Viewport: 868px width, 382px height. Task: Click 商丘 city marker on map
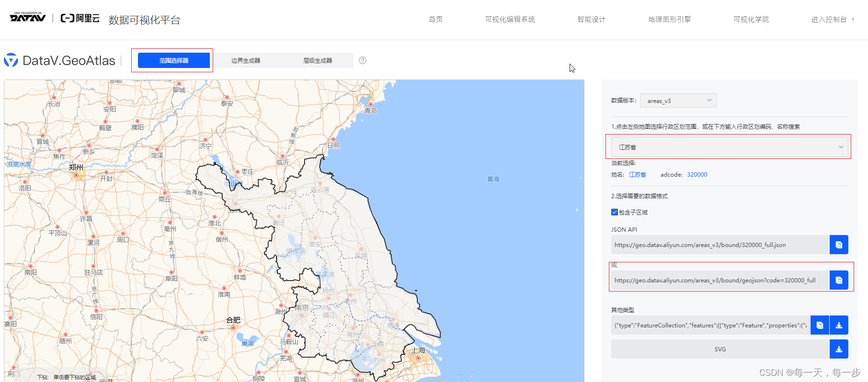point(165,193)
